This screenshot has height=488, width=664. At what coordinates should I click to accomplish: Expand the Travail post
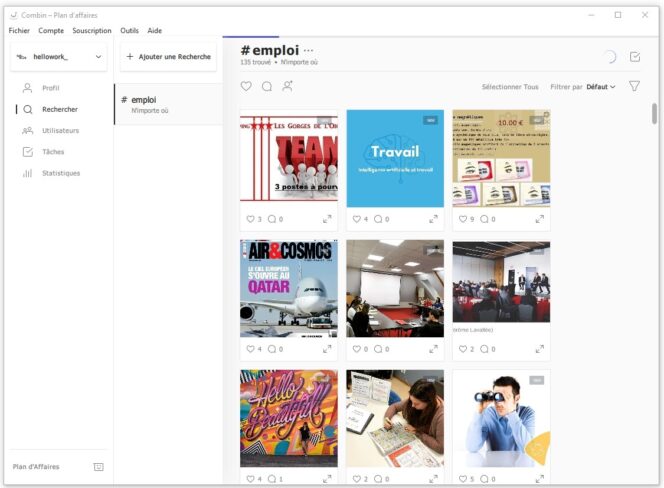tap(433, 219)
